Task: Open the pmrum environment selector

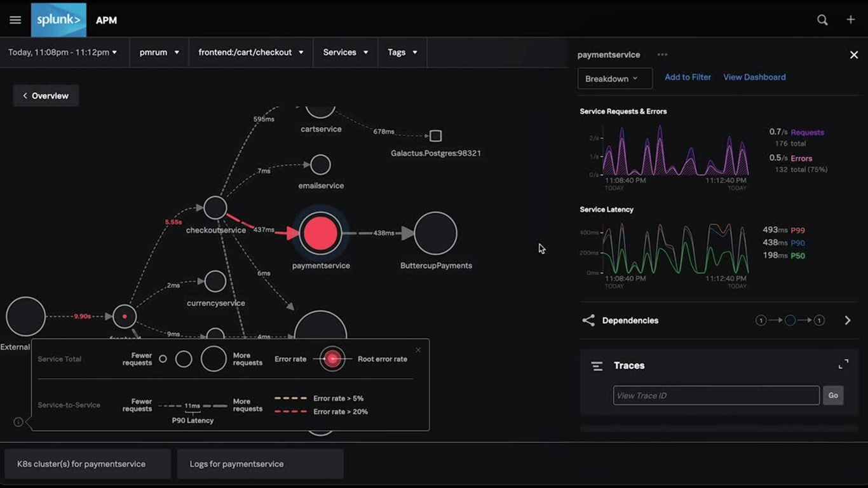Action: [158, 52]
